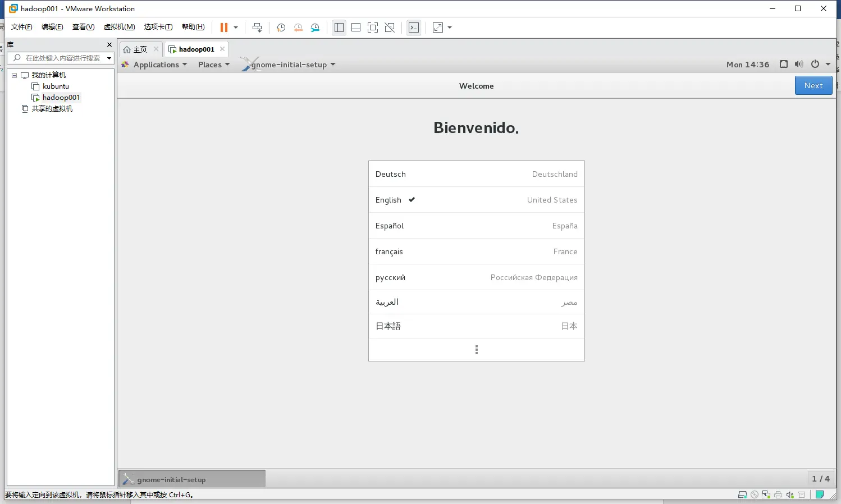
Task: Click the Next button
Action: (x=813, y=85)
